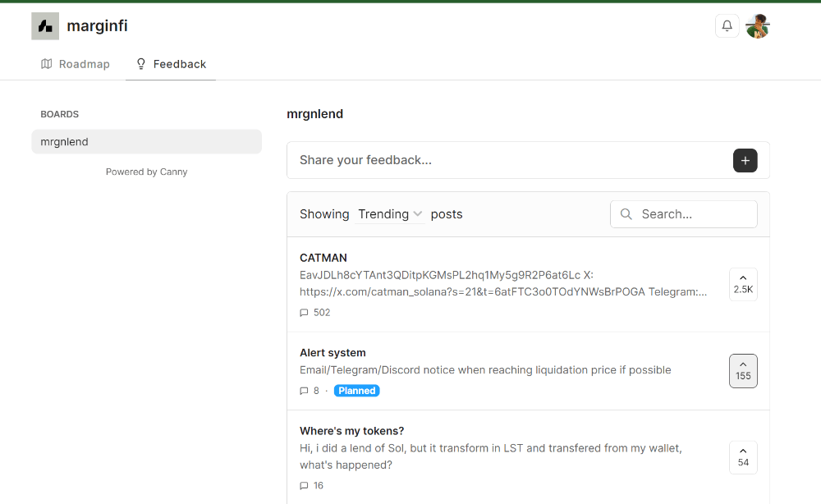This screenshot has height=504, width=821.
Task: Open the Alert system post
Action: (333, 353)
